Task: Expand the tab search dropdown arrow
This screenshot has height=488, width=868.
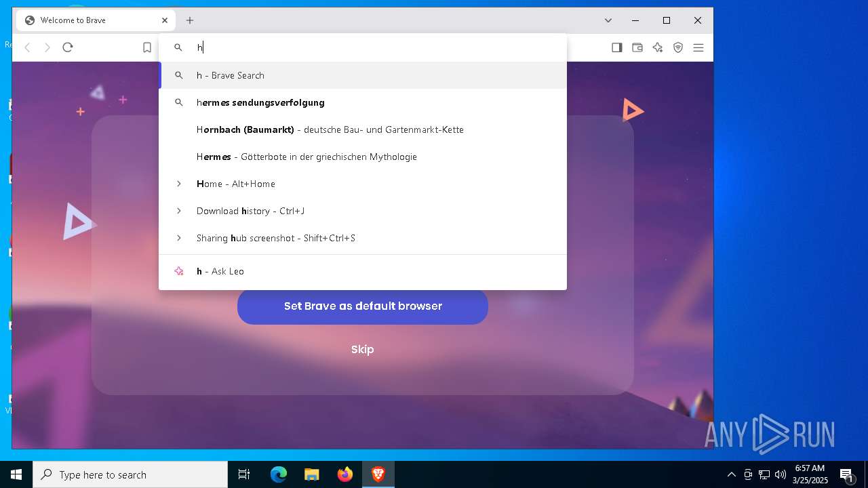Action: tap(608, 20)
